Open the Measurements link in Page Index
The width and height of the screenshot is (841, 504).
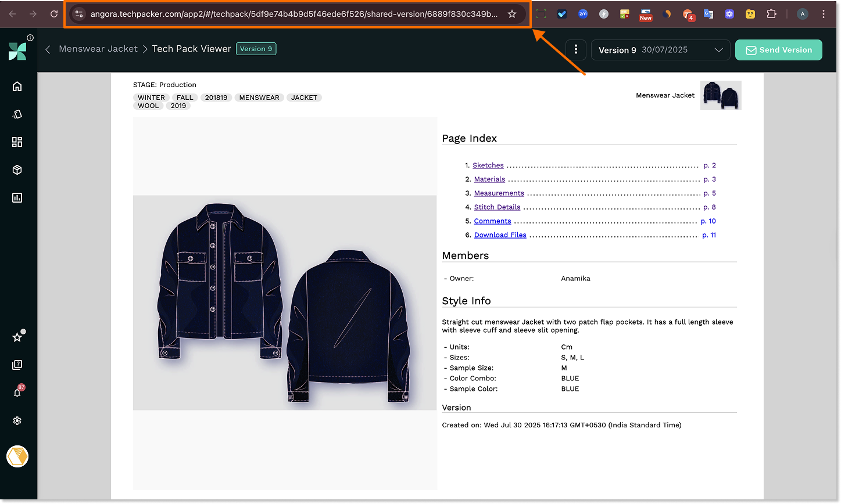pyautogui.click(x=499, y=193)
